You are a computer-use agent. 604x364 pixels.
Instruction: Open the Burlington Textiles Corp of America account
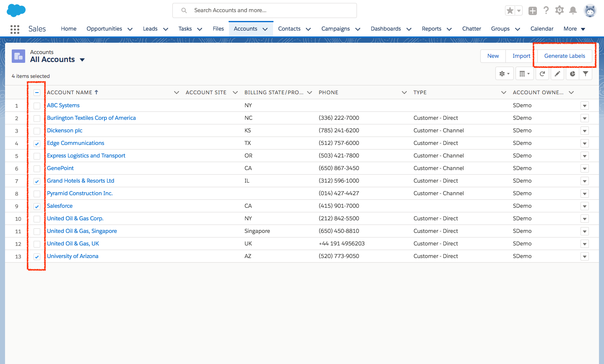click(91, 118)
